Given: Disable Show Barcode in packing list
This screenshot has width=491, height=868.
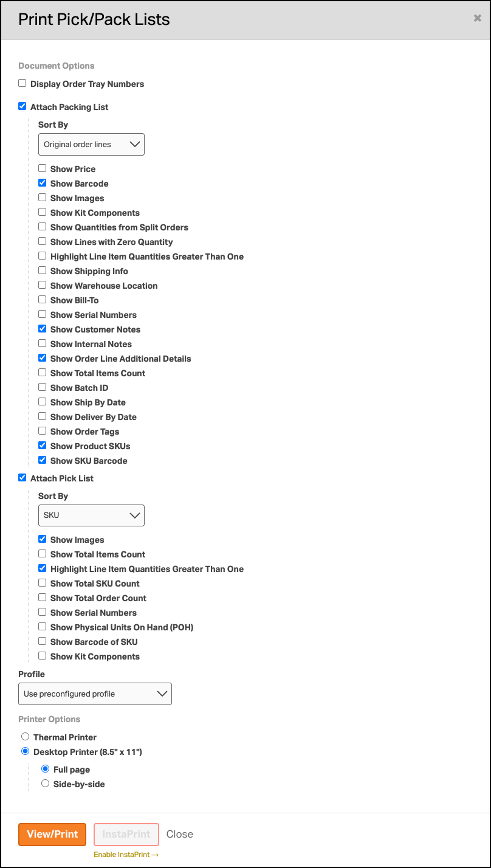Looking at the screenshot, I should (43, 183).
